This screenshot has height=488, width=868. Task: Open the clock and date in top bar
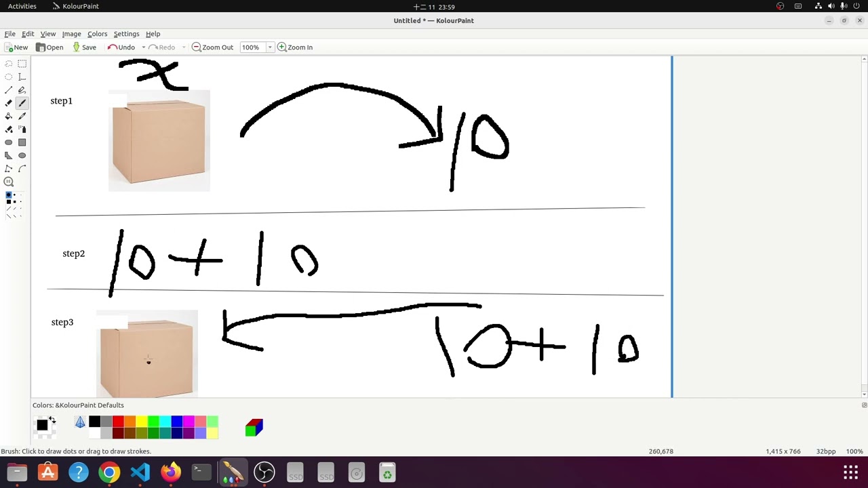434,6
